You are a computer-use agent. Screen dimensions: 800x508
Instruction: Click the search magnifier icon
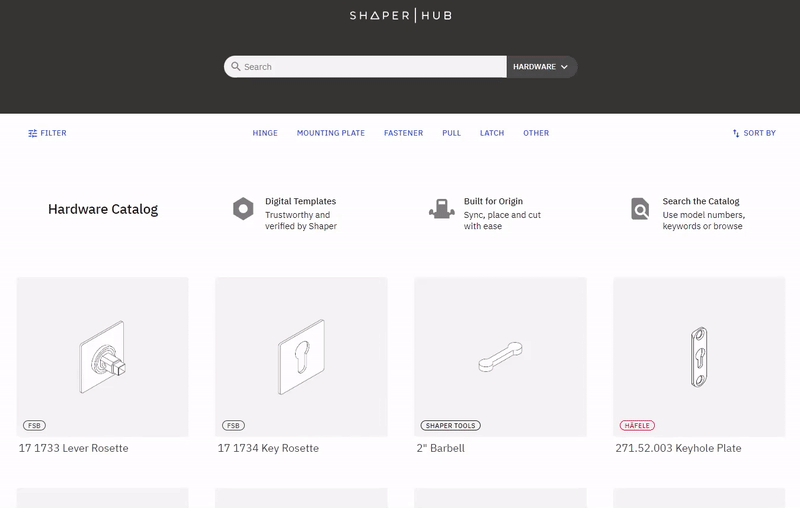(x=236, y=66)
